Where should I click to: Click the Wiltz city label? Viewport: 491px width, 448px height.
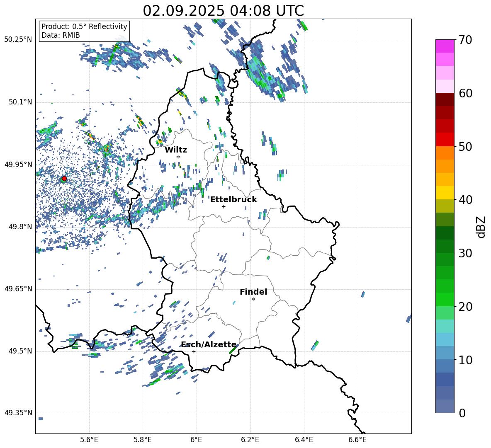click(176, 150)
